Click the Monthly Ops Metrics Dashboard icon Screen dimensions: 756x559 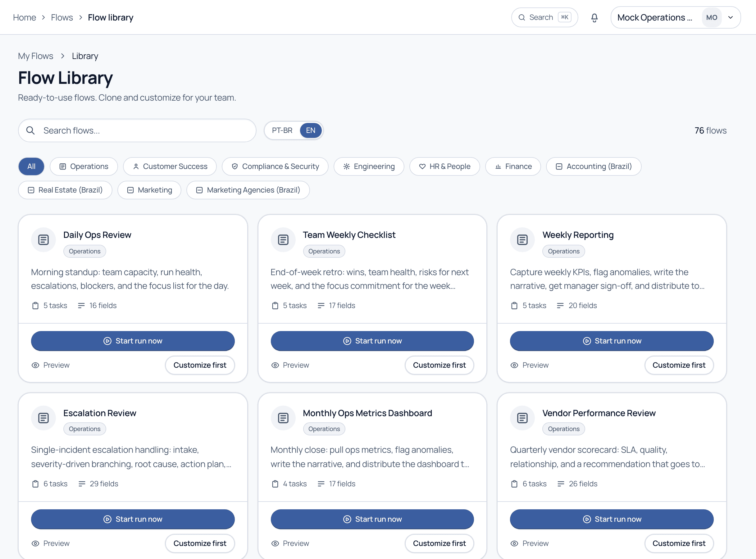pos(283,418)
